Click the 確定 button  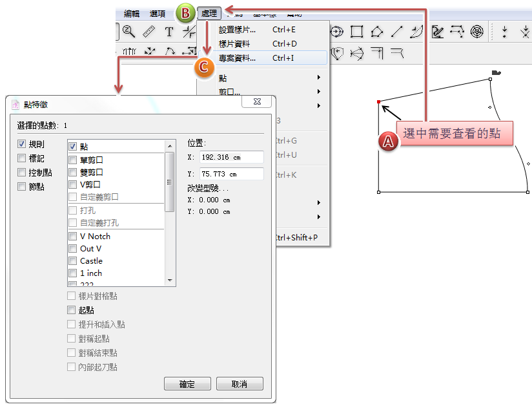(187, 384)
